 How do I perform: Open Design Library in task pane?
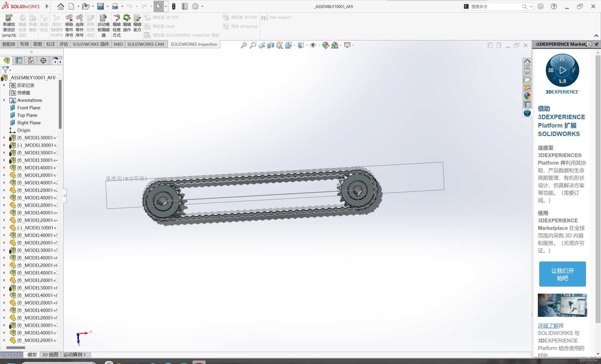[x=527, y=71]
